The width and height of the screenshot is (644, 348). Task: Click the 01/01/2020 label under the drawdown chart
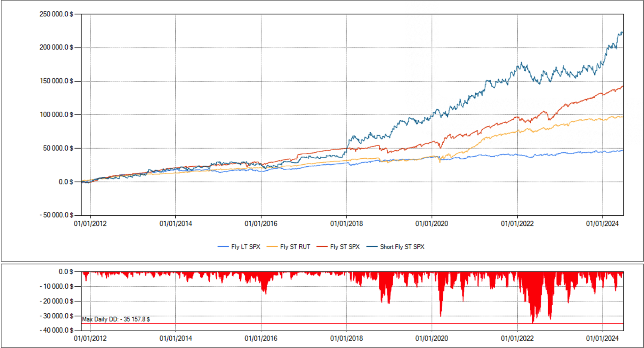(432, 338)
